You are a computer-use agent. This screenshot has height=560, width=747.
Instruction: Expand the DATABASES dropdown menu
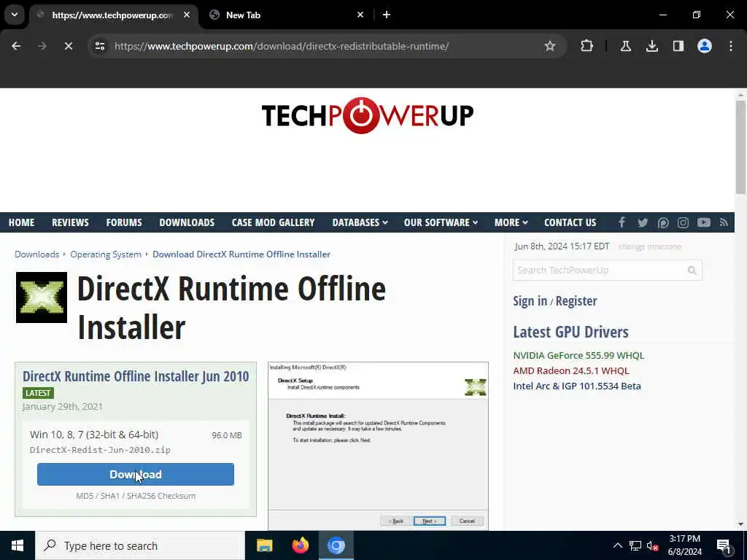point(360,222)
